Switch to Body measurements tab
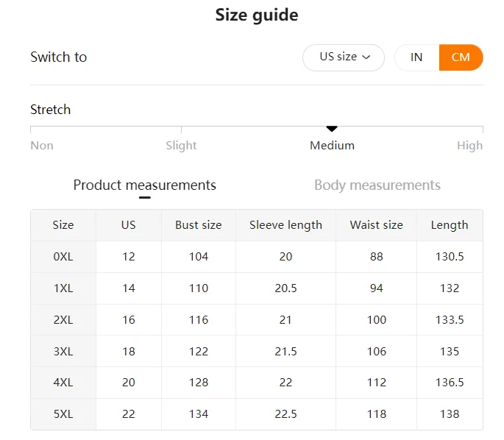504x440 pixels. (x=377, y=185)
